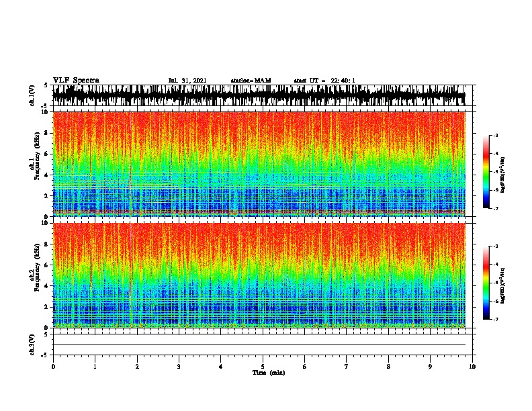Click time axis tick label "1"
The width and height of the screenshot is (532, 411).
pos(95,367)
